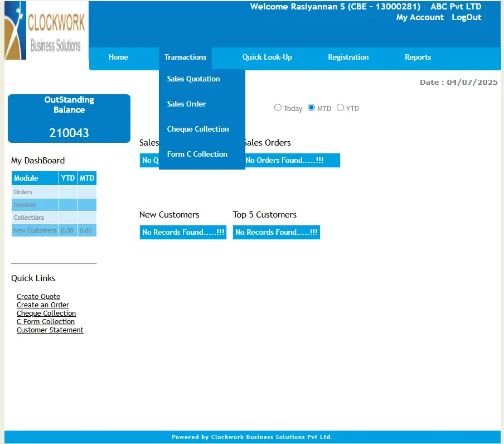Select the MTD radio button
Image resolution: width=504 pixels, height=444 pixels.
click(x=312, y=108)
